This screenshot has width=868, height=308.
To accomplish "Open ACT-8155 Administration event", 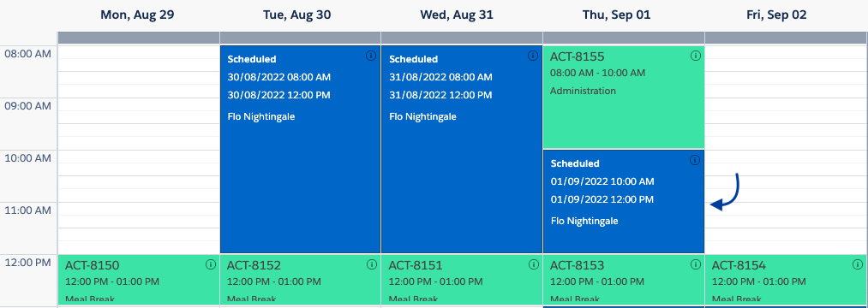I will click(x=623, y=97).
